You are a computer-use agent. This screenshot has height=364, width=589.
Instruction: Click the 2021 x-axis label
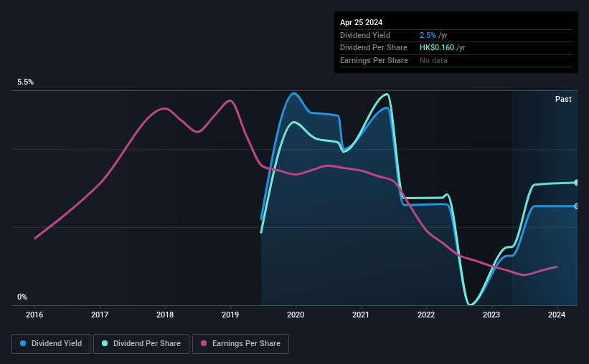point(361,315)
